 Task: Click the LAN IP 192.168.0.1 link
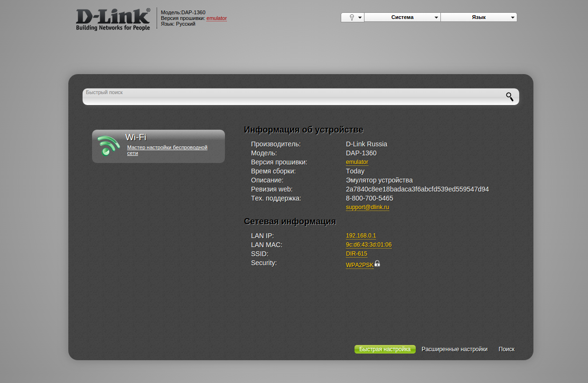tap(361, 236)
